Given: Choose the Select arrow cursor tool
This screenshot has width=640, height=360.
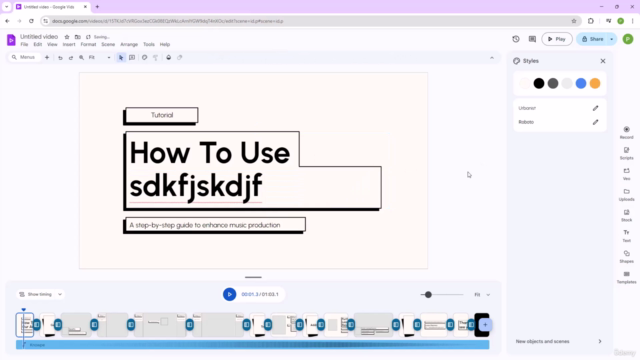Looking at the screenshot, I should tap(121, 58).
